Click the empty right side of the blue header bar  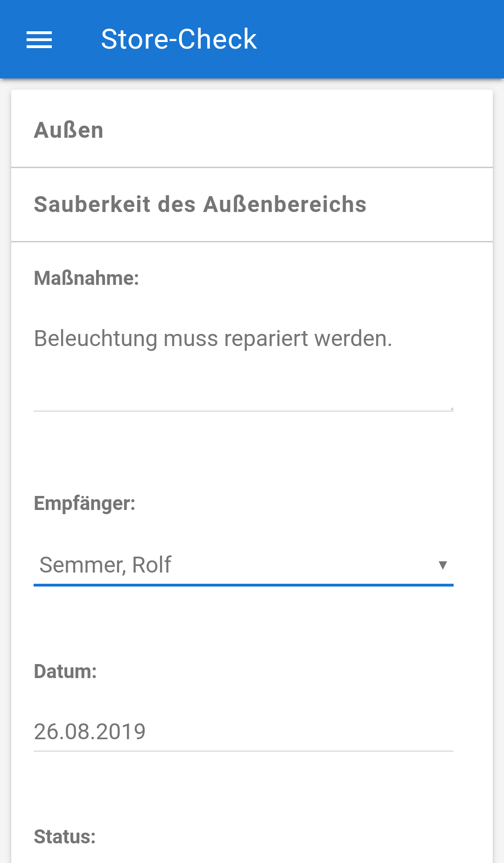click(x=397, y=39)
